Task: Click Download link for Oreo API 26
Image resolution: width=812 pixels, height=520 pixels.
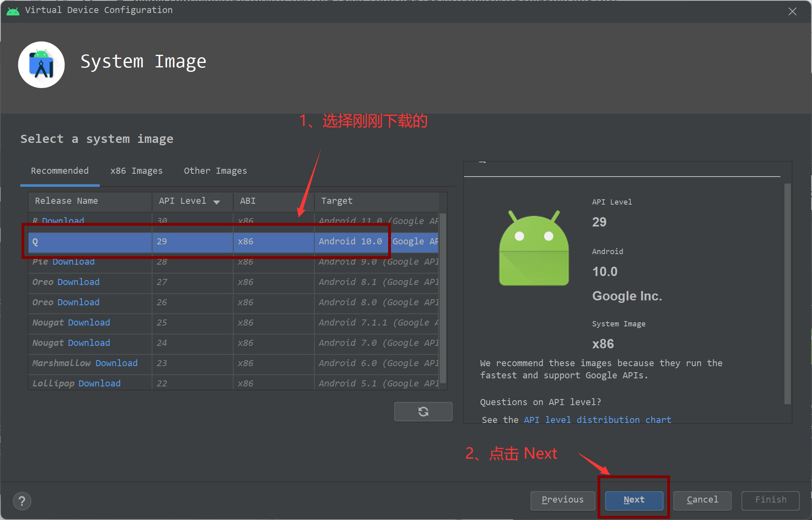Action: tap(78, 302)
